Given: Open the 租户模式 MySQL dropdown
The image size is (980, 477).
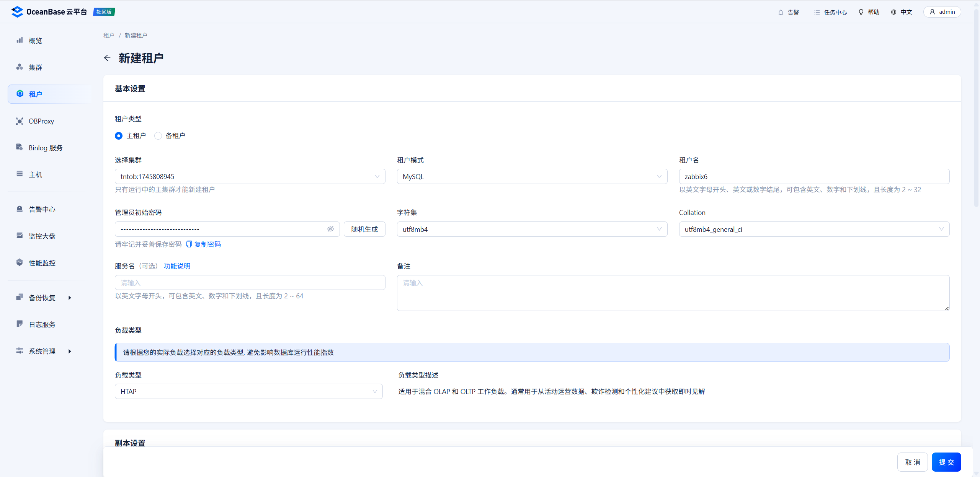Looking at the screenshot, I should tap(532, 176).
